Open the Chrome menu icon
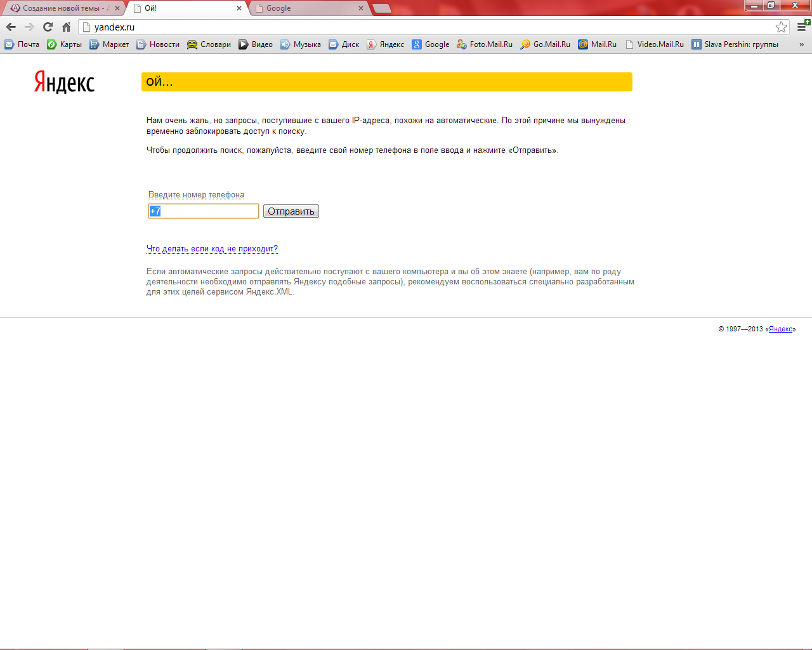 tap(802, 27)
